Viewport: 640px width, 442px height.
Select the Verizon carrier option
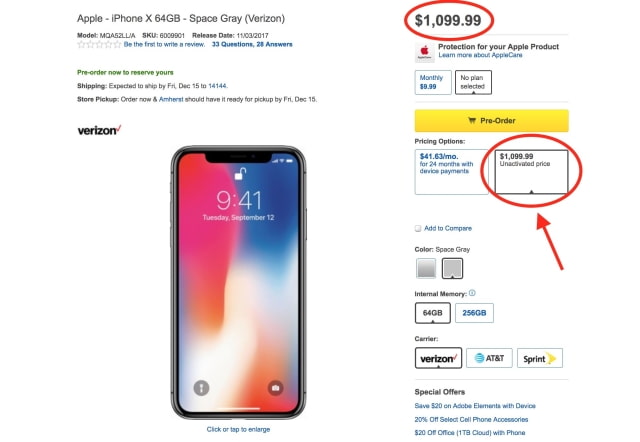pos(438,357)
